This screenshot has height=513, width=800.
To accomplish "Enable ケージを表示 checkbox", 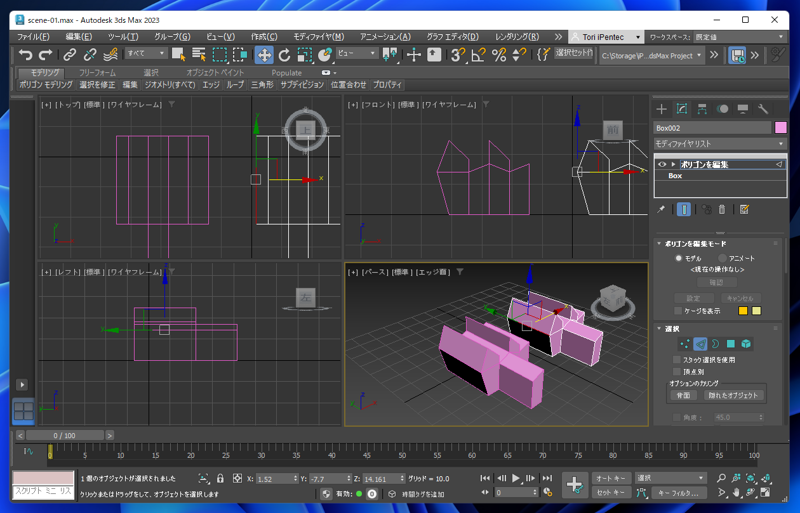I will (678, 311).
